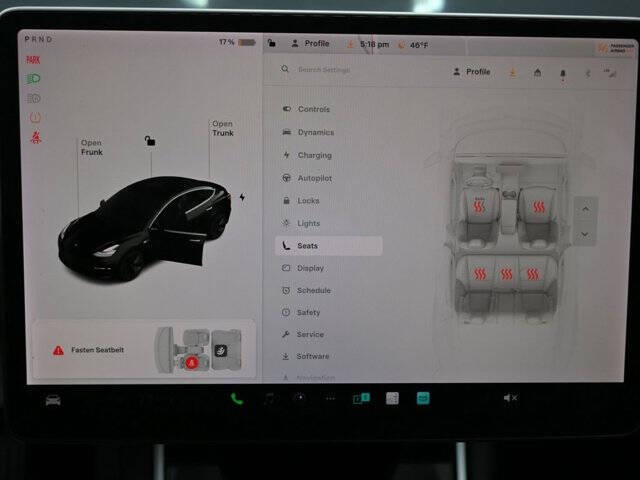Open the Software settings
640x480 pixels.
(305, 356)
